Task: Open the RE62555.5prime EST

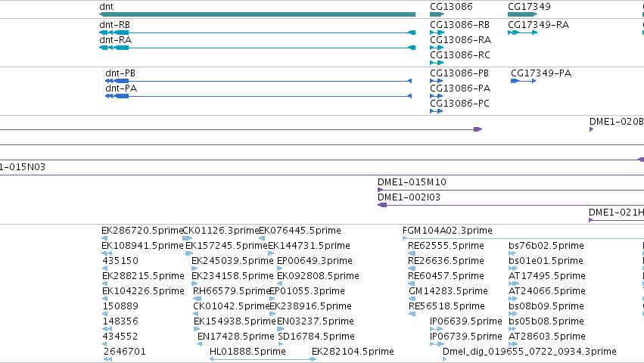Action: coord(446,246)
